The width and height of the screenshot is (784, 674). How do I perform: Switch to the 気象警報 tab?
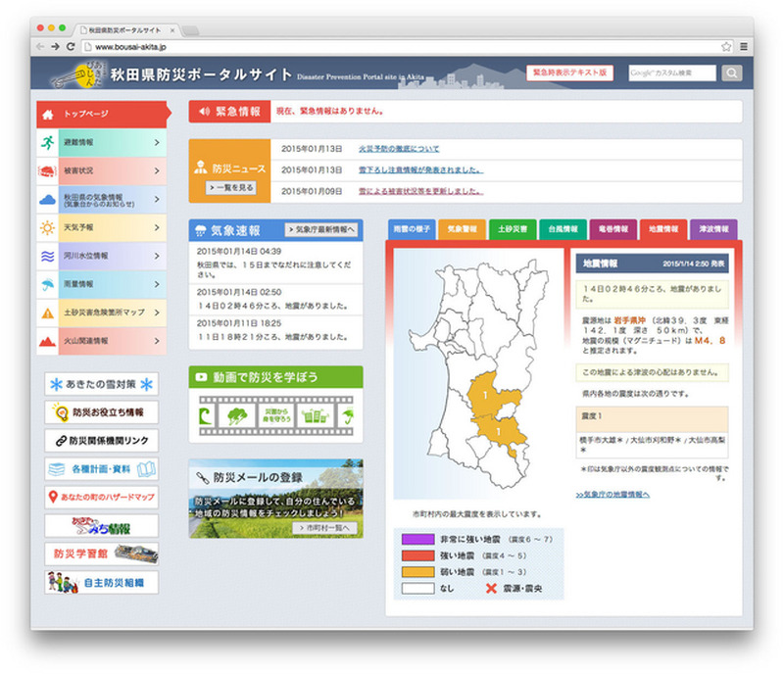[463, 228]
